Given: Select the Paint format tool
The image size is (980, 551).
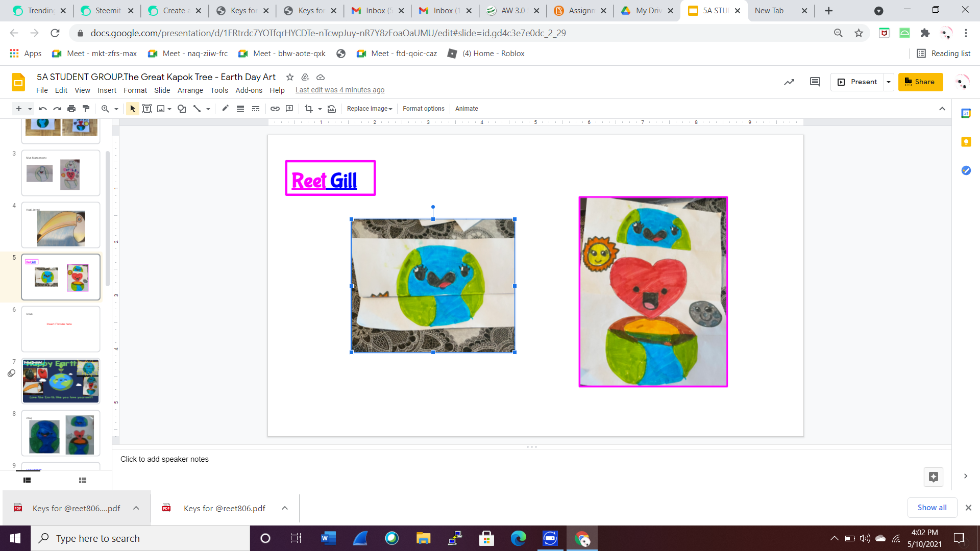Looking at the screenshot, I should tap(86, 109).
